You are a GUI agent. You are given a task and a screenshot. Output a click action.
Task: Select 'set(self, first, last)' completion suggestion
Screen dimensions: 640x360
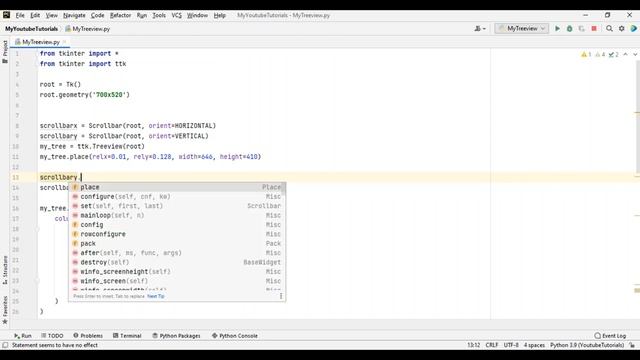pos(177,206)
